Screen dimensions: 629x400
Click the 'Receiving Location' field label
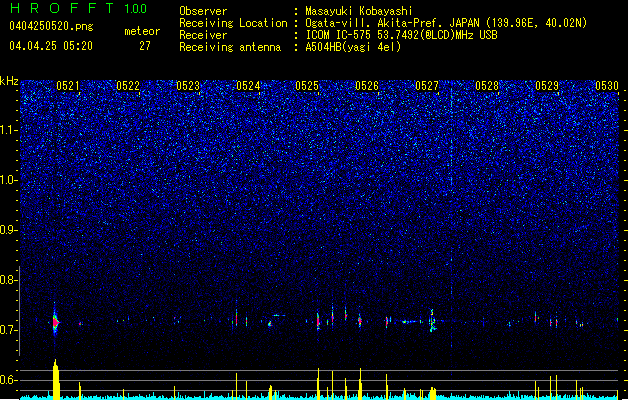[233, 23]
